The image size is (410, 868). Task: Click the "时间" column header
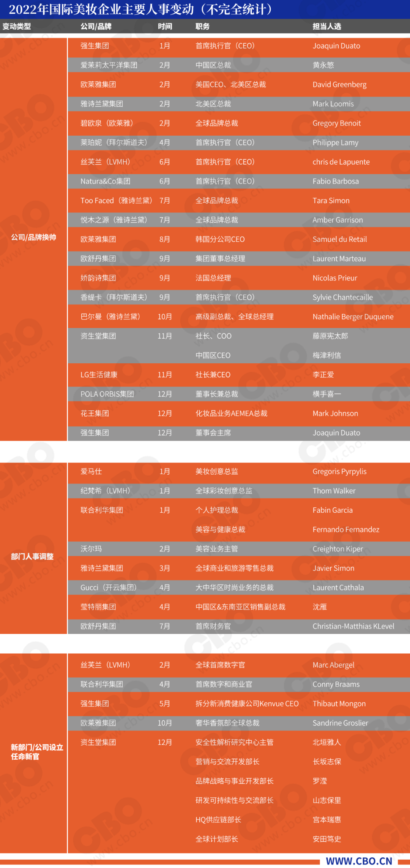[165, 26]
